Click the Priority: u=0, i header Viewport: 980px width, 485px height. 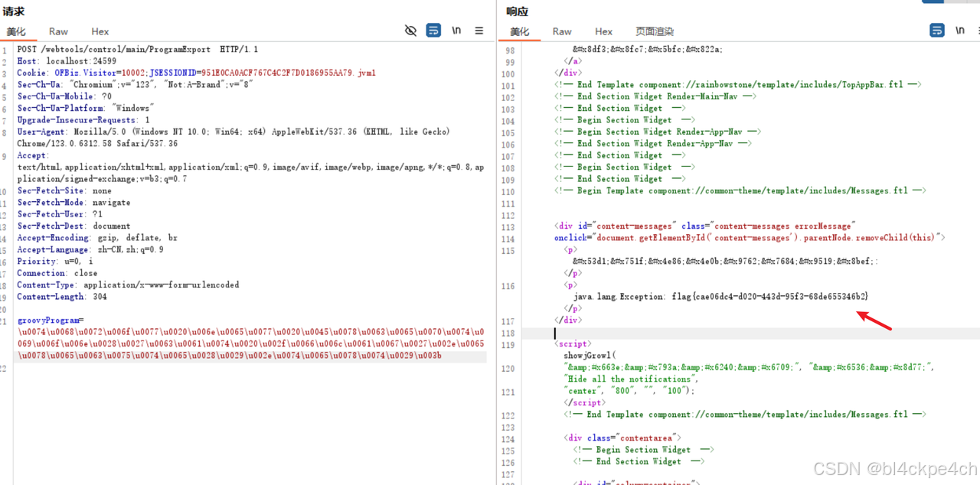click(55, 262)
